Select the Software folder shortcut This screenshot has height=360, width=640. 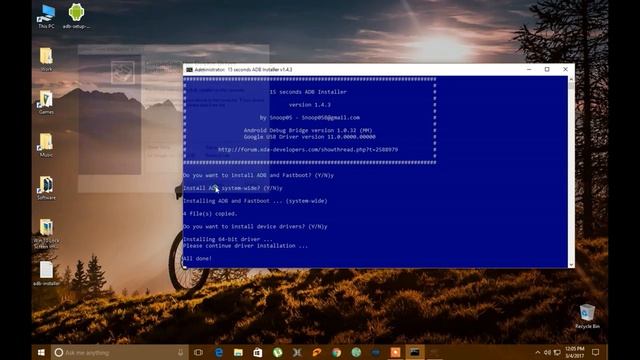pyautogui.click(x=46, y=188)
